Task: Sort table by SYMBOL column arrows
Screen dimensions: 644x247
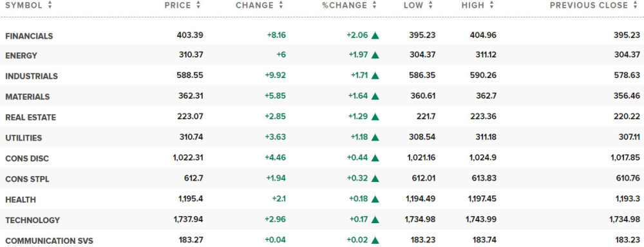Action: tap(50, 5)
